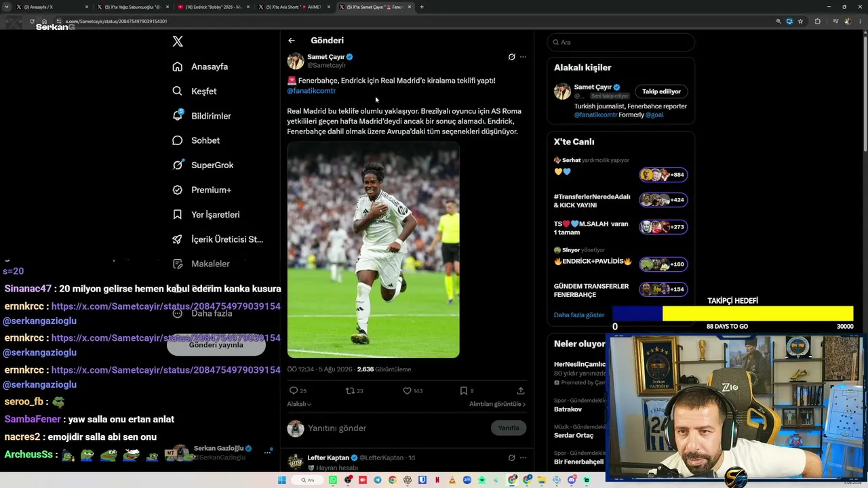Open WhatsApp from the taskbar

click(333, 480)
